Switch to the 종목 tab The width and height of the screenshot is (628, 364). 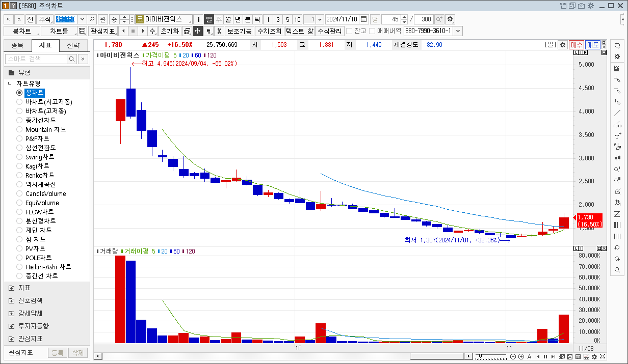point(17,45)
